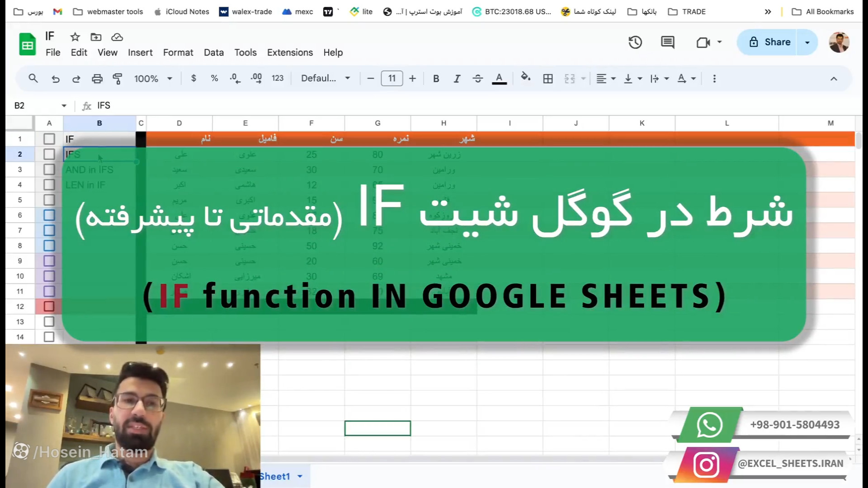This screenshot has height=488, width=868.
Task: Increase decimal places
Action: [x=256, y=78]
